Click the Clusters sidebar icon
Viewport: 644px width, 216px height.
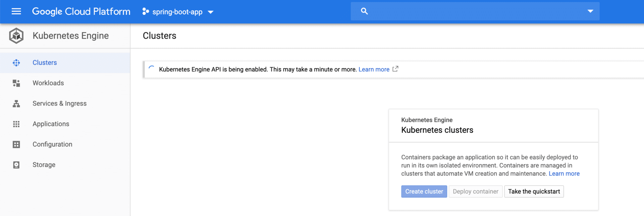[16, 63]
